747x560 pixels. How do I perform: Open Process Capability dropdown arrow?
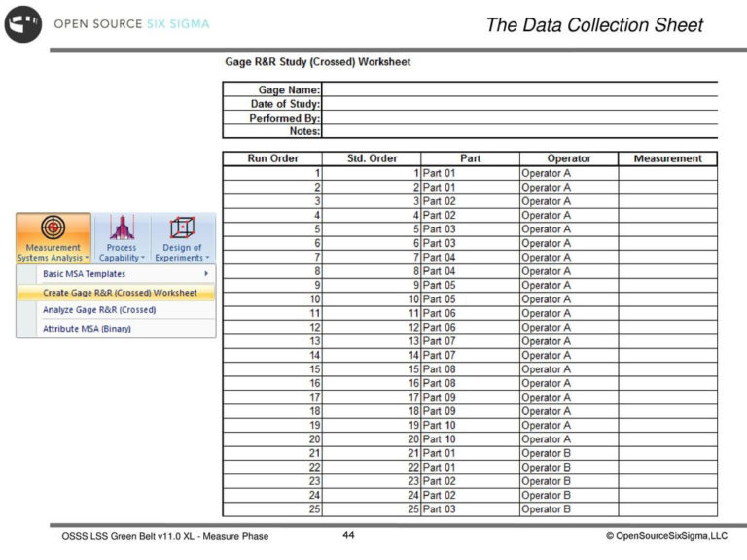click(142, 258)
